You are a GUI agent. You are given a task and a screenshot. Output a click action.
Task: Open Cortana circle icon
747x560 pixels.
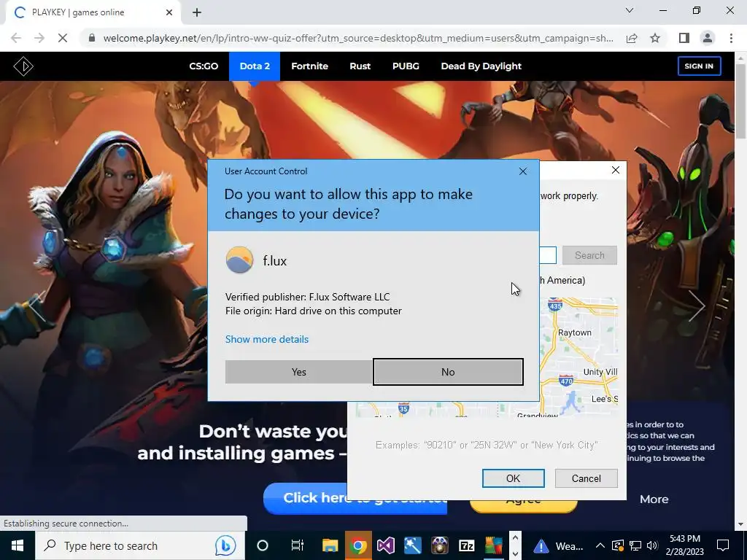pyautogui.click(x=263, y=545)
